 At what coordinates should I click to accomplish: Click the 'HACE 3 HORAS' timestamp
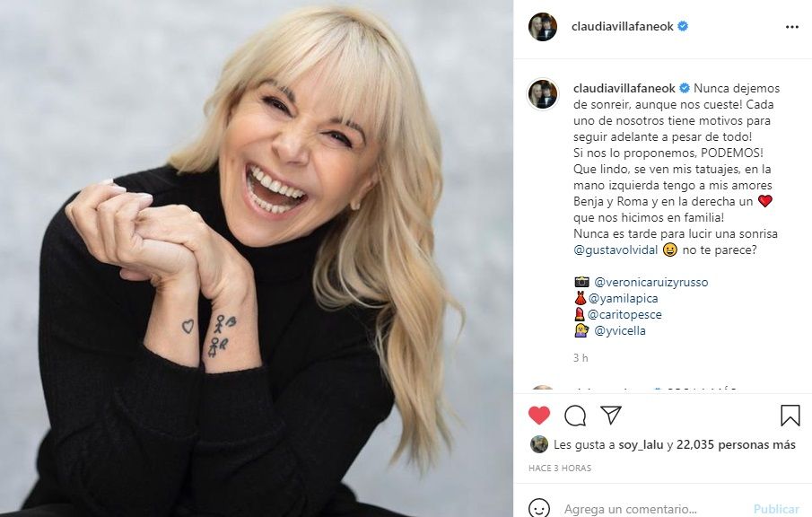click(560, 469)
